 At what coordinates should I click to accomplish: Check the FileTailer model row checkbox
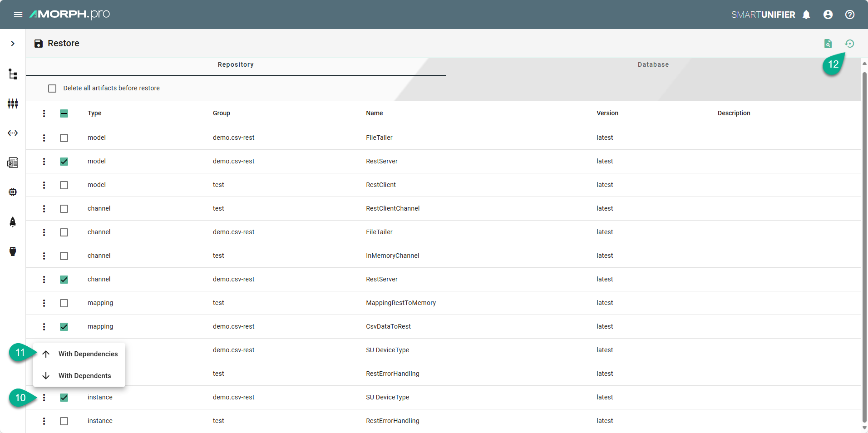pos(64,138)
